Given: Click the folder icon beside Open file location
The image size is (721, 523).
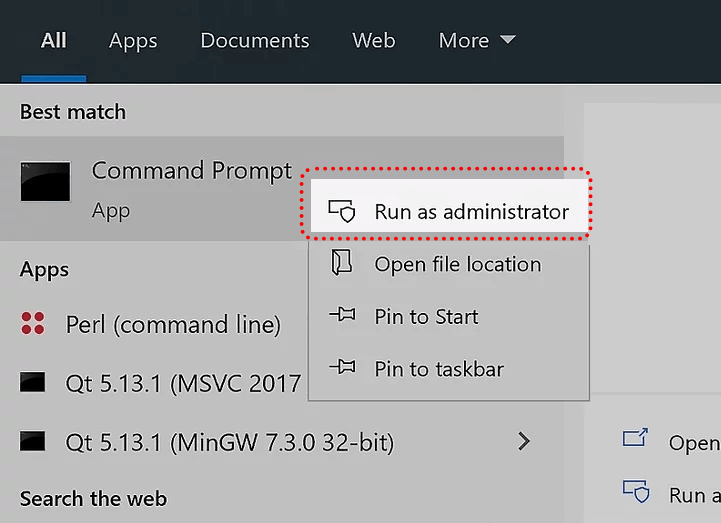Looking at the screenshot, I should click(342, 264).
